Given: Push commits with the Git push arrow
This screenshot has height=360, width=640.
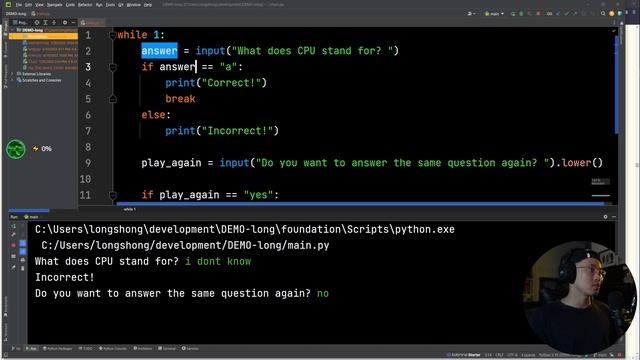Looking at the screenshot, I should [x=576, y=14].
